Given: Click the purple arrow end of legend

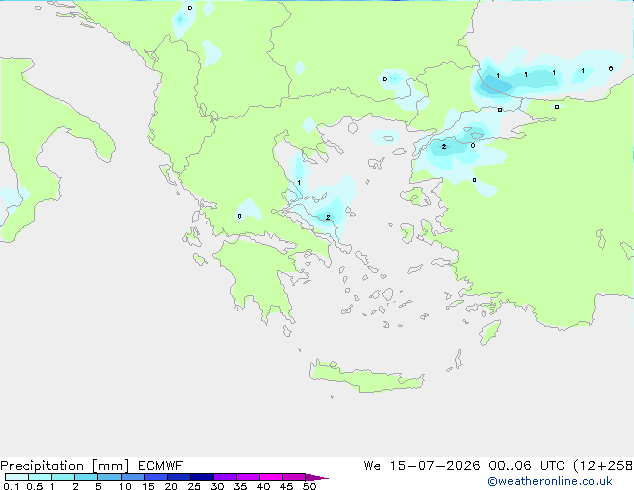Looking at the screenshot, I should pyautogui.click(x=317, y=477).
